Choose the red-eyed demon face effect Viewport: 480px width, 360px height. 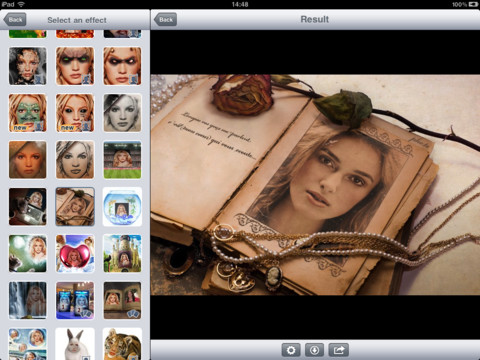pos(122,66)
